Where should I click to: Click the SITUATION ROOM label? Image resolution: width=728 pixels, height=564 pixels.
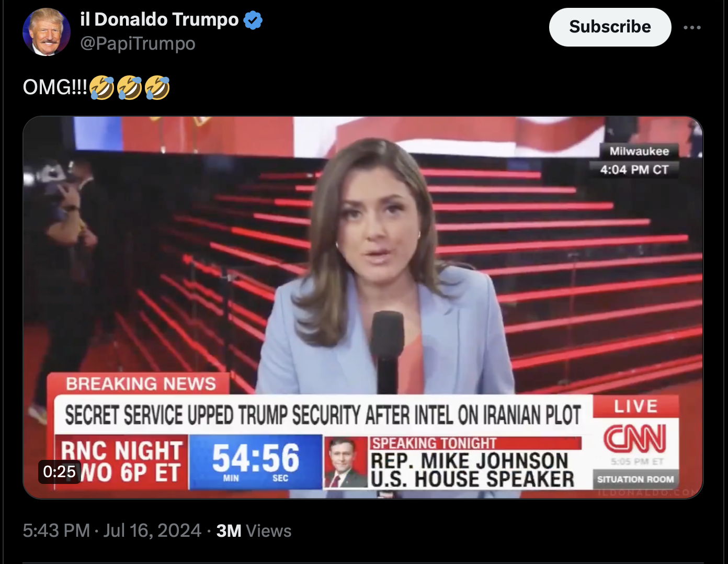click(635, 479)
